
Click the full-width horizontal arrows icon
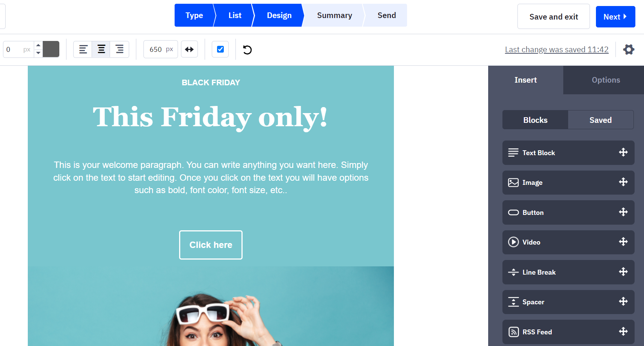pos(189,49)
